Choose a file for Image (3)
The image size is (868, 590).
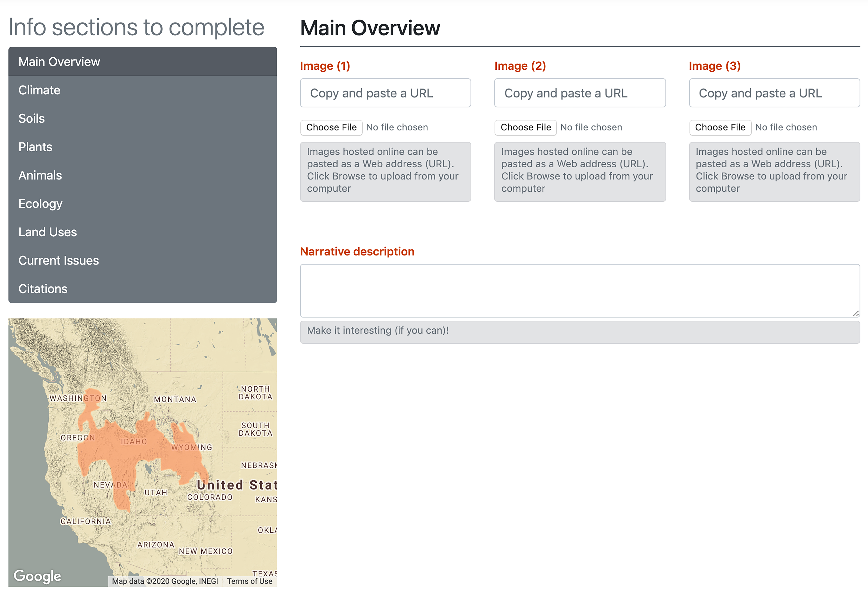720,127
